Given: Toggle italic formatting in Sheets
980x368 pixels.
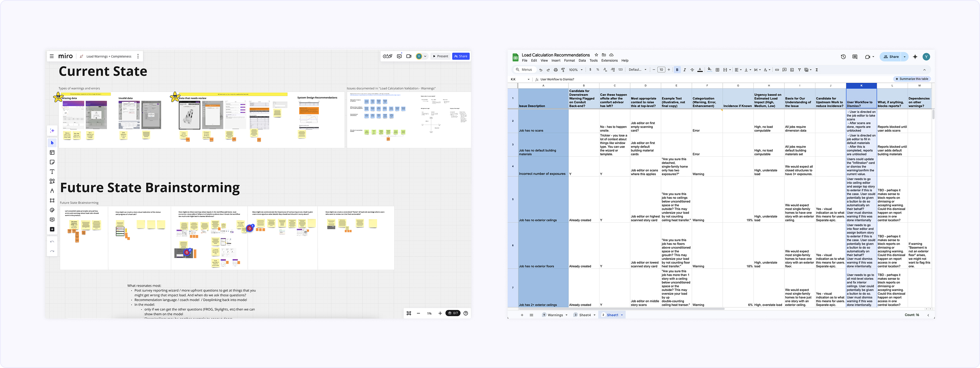Looking at the screenshot, I should pyautogui.click(x=684, y=70).
